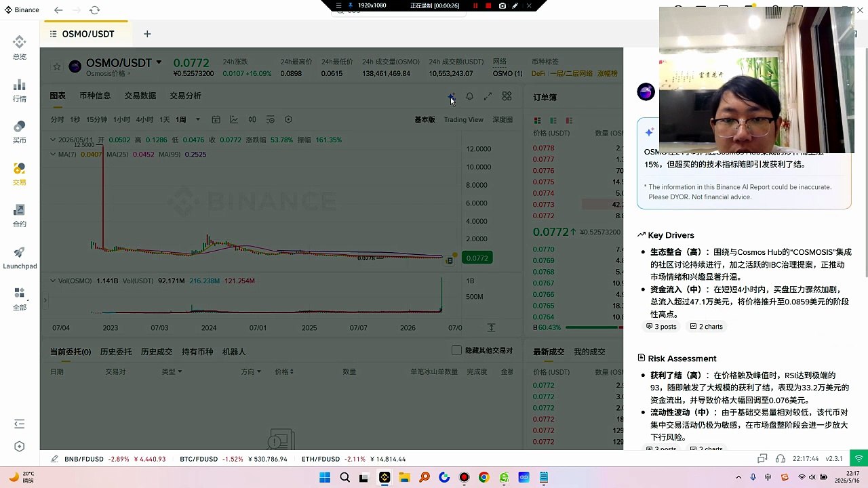The image size is (868, 488).
Task: Switch candlestick chart style icon
Action: [252, 120]
